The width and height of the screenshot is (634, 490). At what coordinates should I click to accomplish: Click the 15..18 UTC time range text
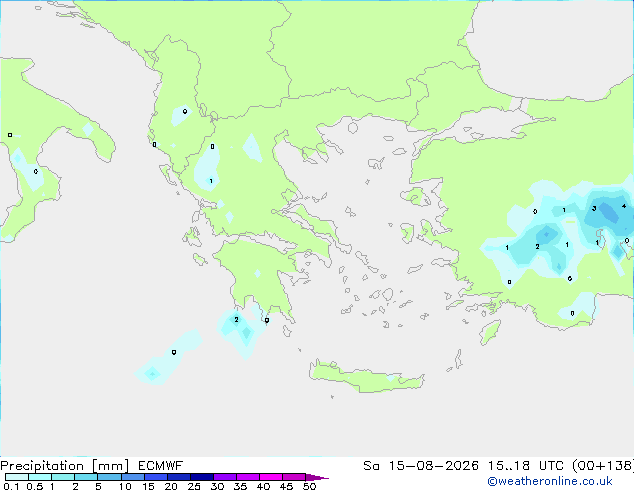tap(525, 466)
